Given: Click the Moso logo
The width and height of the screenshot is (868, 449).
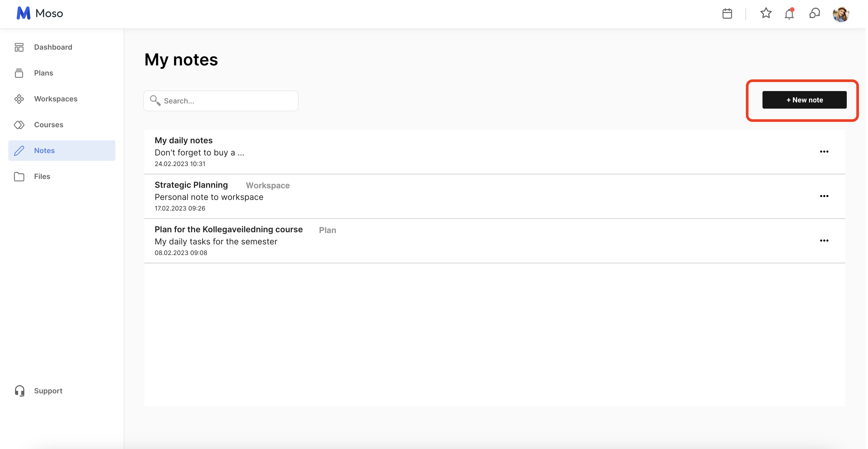Looking at the screenshot, I should click(x=40, y=13).
